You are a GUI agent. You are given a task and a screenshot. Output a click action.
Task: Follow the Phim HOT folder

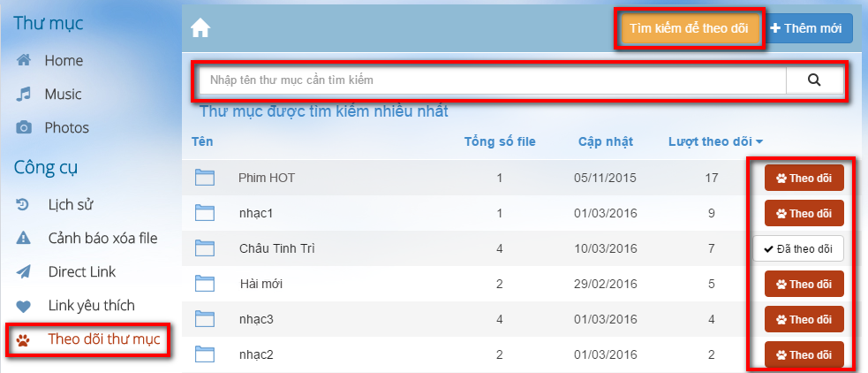click(804, 178)
